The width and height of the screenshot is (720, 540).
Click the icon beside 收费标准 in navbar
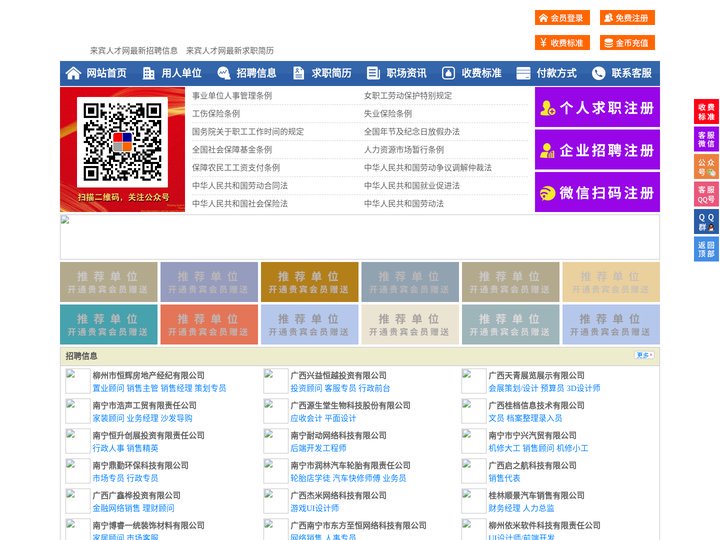448,73
